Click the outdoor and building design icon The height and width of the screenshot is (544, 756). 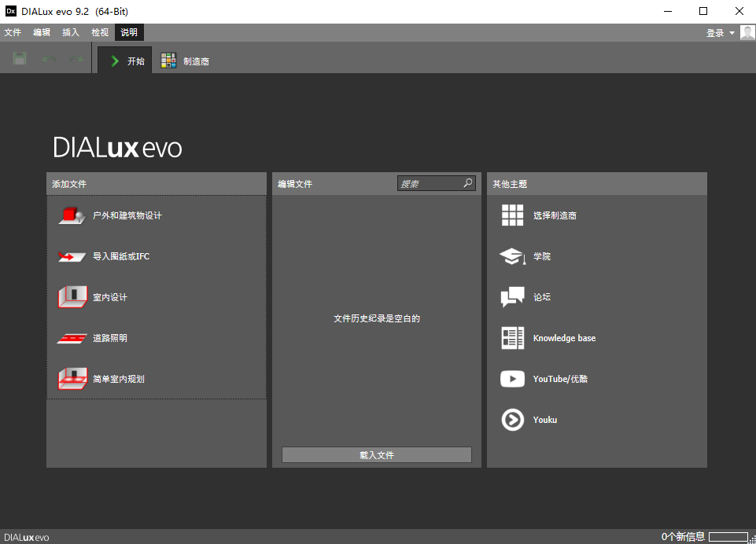point(72,215)
